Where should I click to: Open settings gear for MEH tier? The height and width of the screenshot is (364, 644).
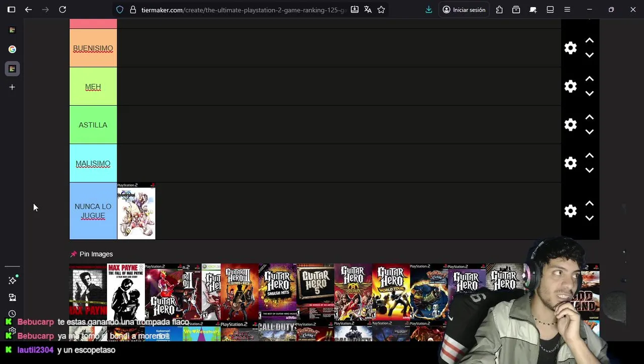[x=570, y=86]
